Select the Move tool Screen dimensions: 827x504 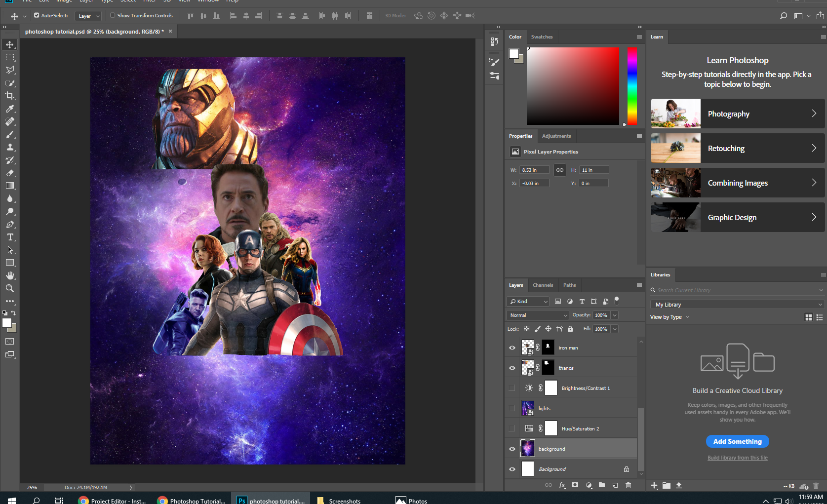[10, 44]
